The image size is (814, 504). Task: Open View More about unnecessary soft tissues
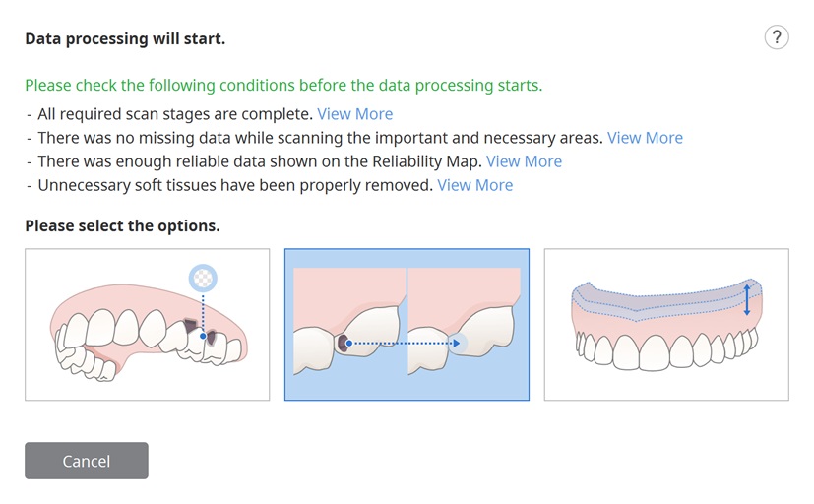[x=474, y=186]
